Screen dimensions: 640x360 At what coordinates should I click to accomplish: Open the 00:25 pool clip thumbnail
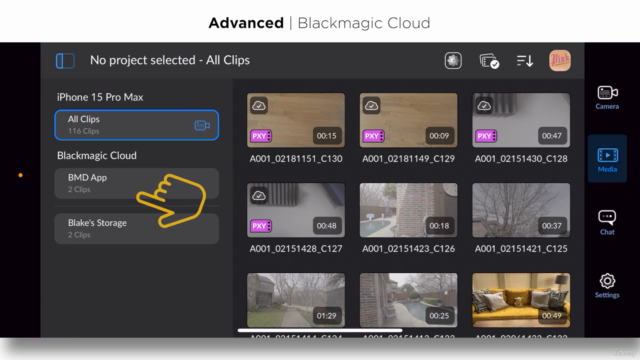pyautogui.click(x=409, y=300)
